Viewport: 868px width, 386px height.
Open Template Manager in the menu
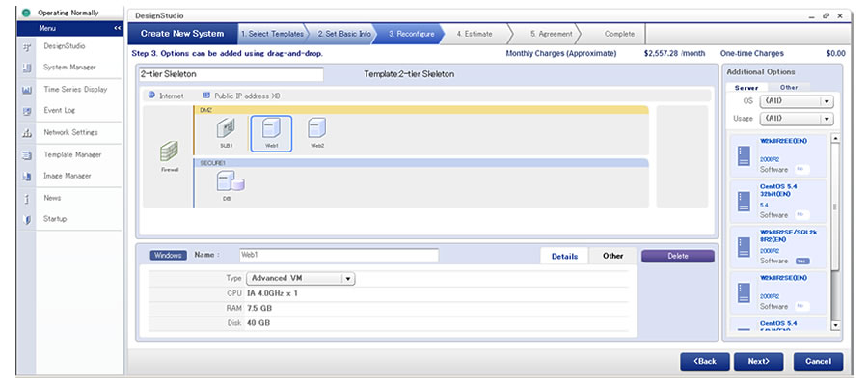click(72, 154)
